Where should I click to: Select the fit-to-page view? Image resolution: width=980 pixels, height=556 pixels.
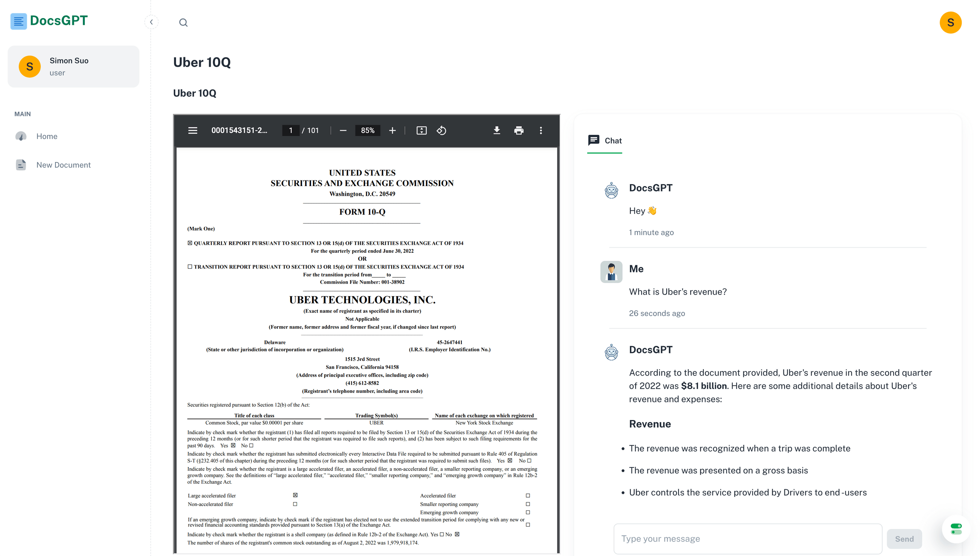(421, 130)
